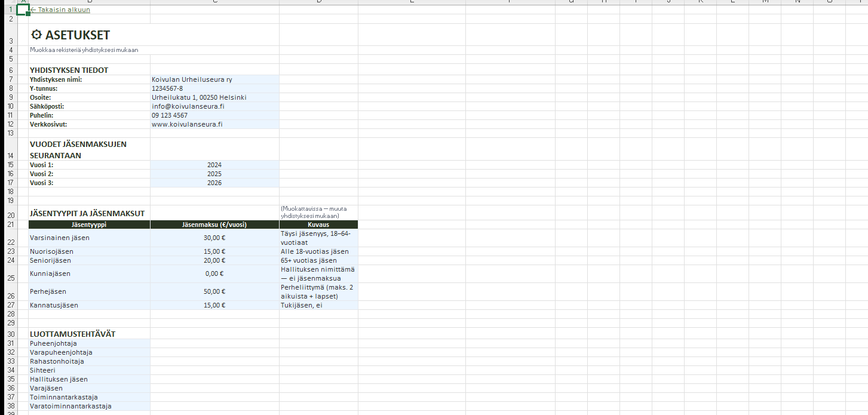This screenshot has width=868, height=415.
Task: Click the row 21 header number
Action: tap(10, 225)
